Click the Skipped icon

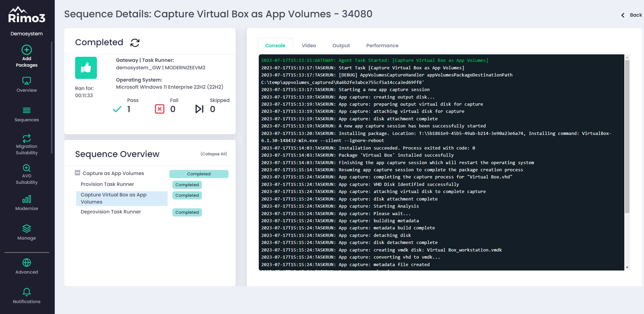199,109
